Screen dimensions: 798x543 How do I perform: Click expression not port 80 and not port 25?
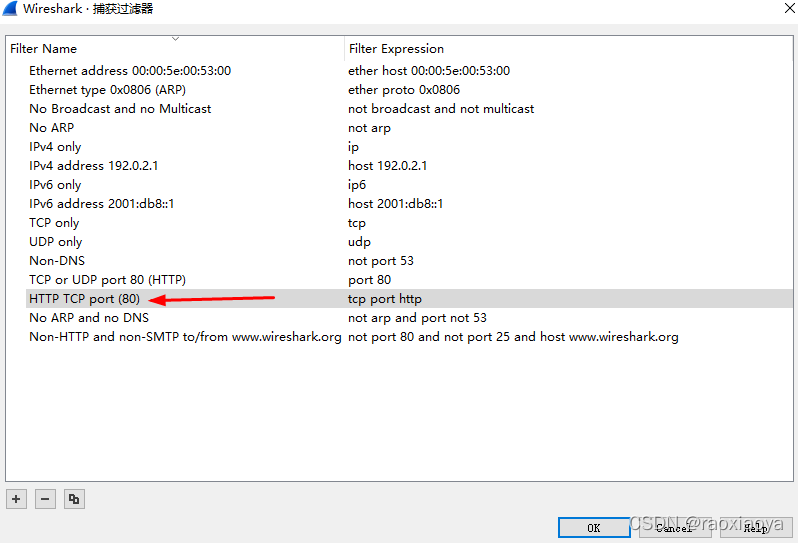[x=513, y=337]
